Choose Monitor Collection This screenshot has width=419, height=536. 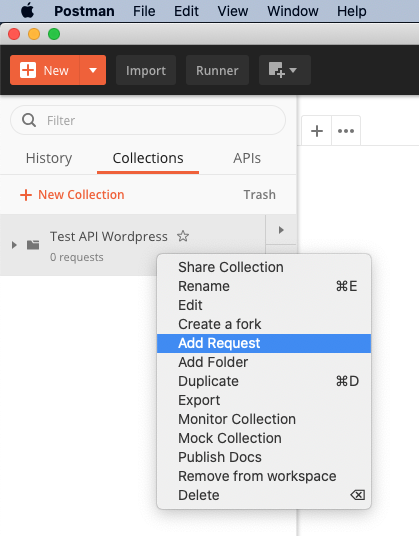coord(264,419)
